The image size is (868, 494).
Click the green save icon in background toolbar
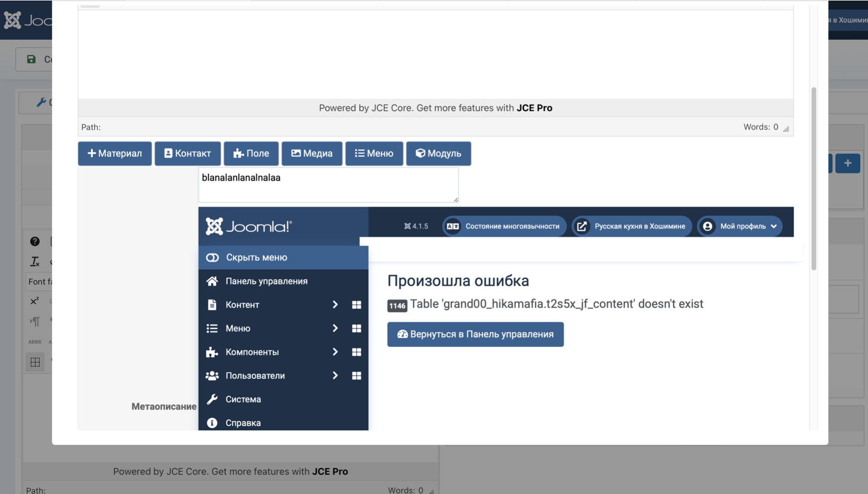click(x=31, y=59)
